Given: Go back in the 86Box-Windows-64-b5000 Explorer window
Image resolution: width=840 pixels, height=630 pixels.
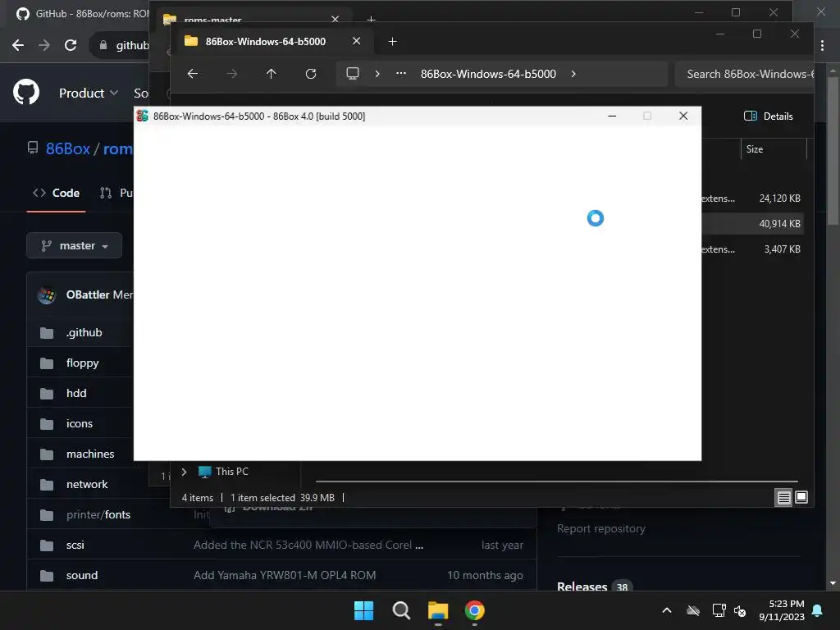Looking at the screenshot, I should pyautogui.click(x=193, y=74).
